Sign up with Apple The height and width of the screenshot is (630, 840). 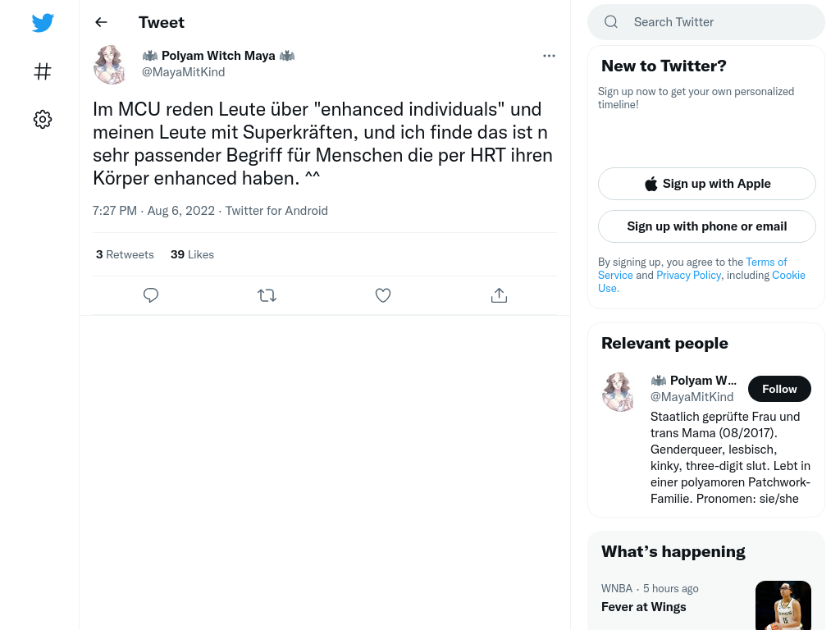tap(706, 184)
